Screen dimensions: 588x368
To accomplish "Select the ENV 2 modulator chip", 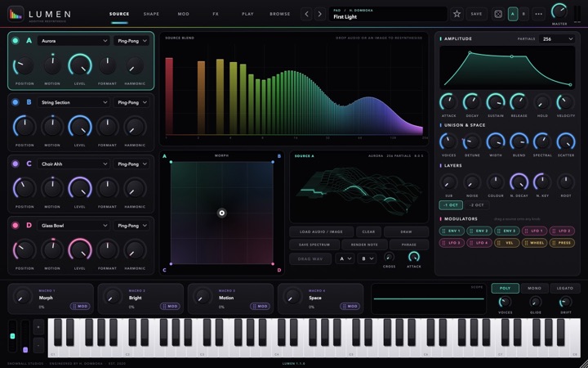I will [479, 231].
